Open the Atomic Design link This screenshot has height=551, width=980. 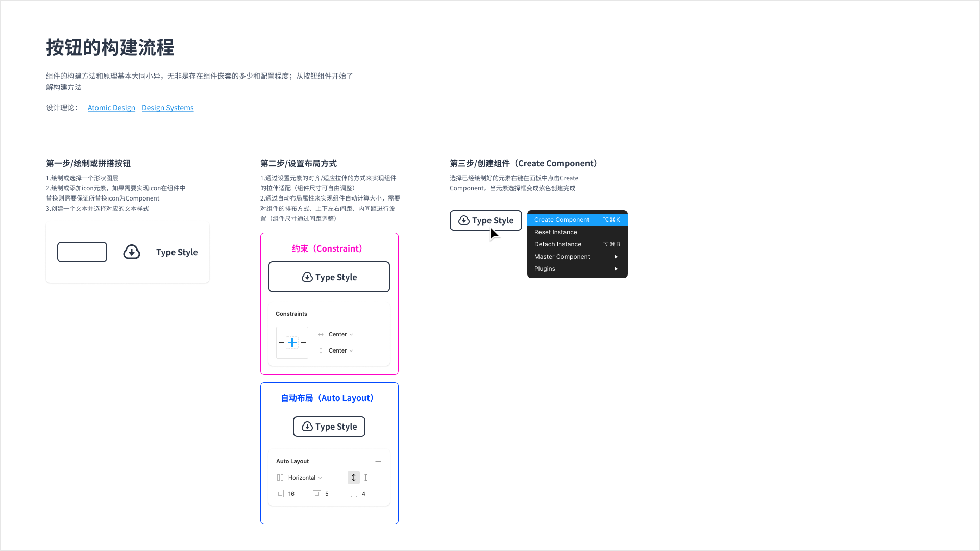[x=111, y=107]
